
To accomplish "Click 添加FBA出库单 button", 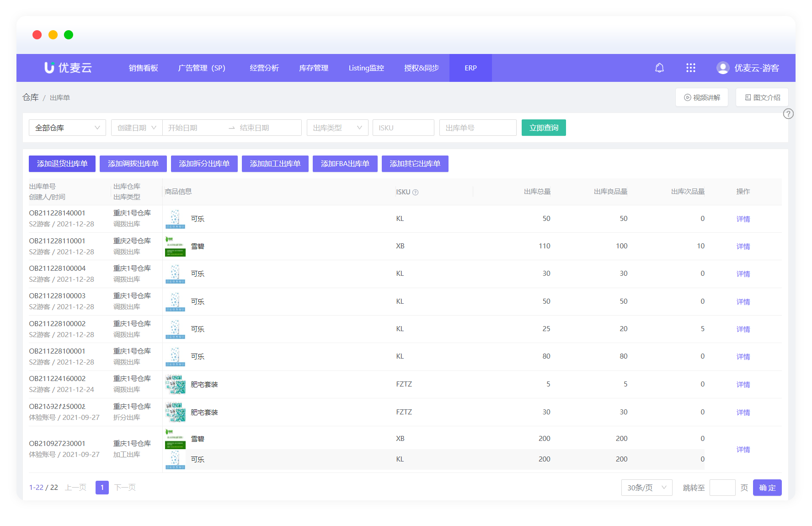I will (x=345, y=164).
